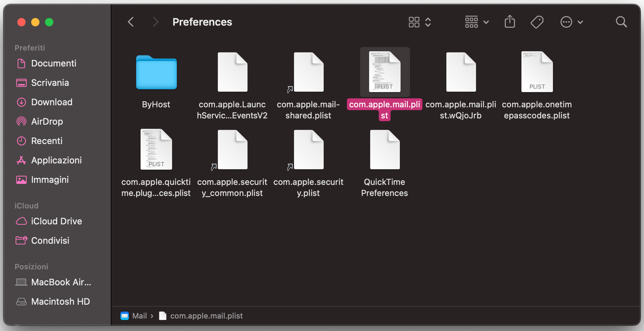The height and width of the screenshot is (331, 644).
Task: Click the Mail icon in the path bar
Action: pos(125,316)
